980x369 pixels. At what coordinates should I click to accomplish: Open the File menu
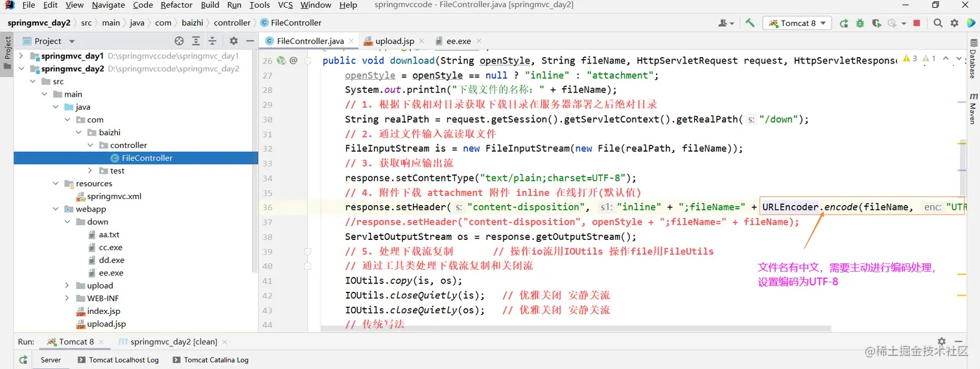(x=29, y=5)
